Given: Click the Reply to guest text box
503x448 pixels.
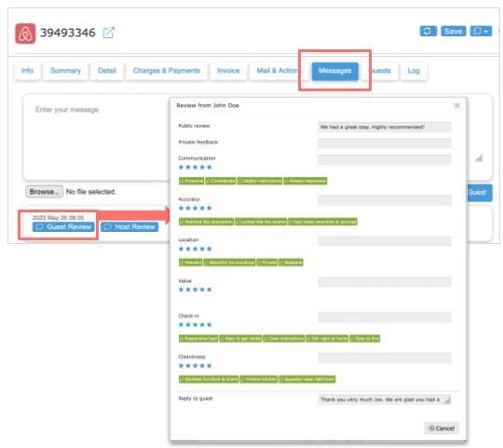Looking at the screenshot, I should (x=385, y=400).
